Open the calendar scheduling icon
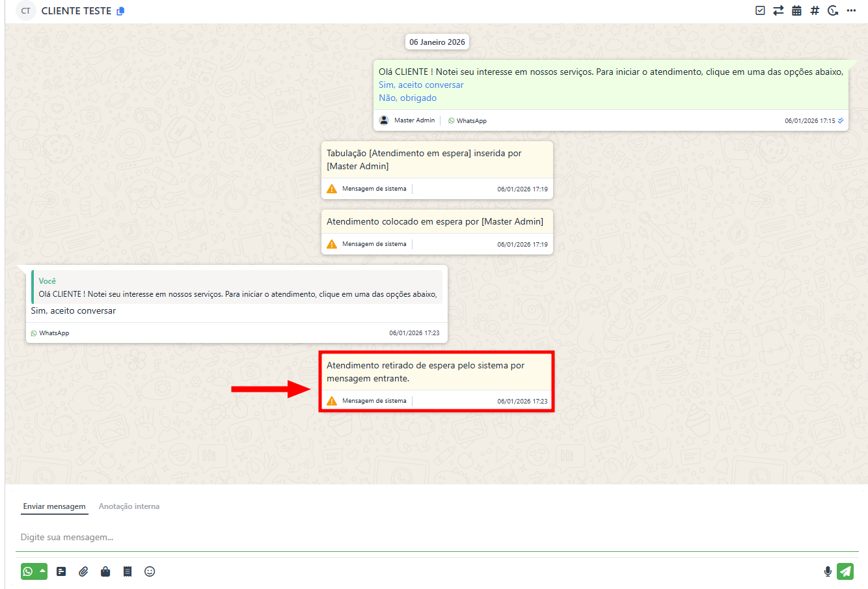Image resolution: width=868 pixels, height=589 pixels. tap(796, 10)
